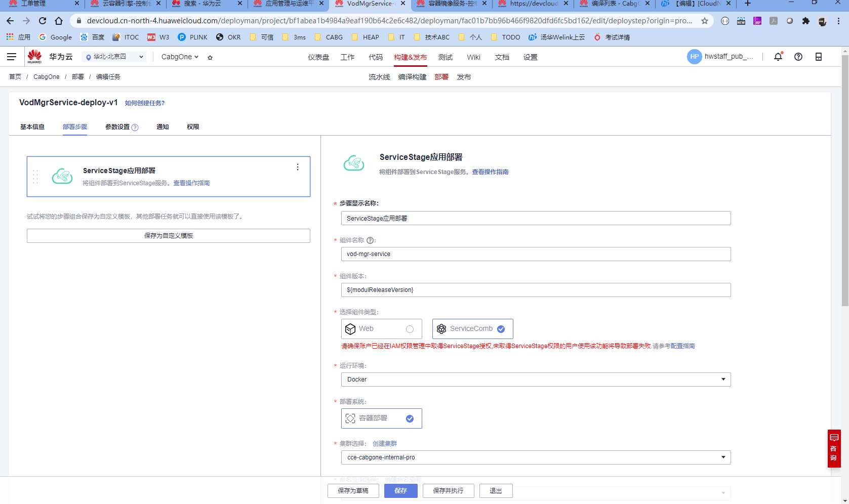Open the 集群选择 cluster dropdown

(x=536, y=457)
